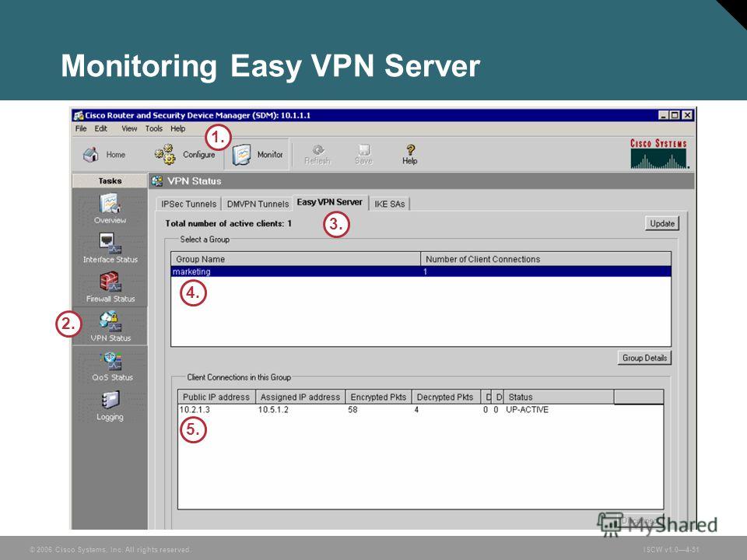Switch to the DMVPN Tunnels tab
This screenshot has height=560, width=747.
point(258,204)
